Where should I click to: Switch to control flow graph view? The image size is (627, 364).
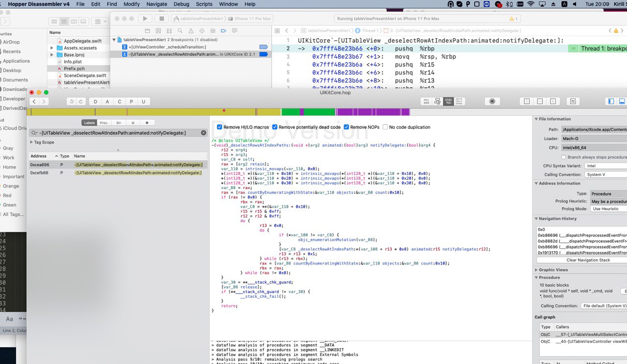tap(437, 101)
